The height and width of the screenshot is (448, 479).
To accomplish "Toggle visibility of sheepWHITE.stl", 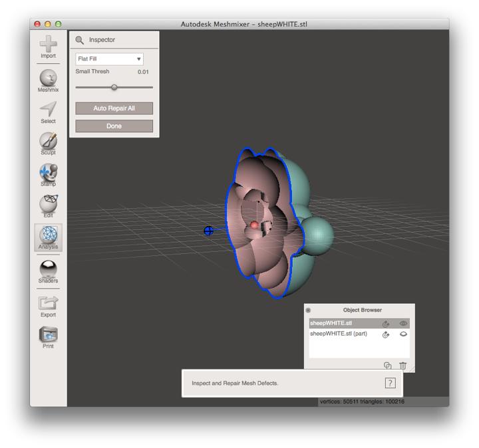I will 402,324.
